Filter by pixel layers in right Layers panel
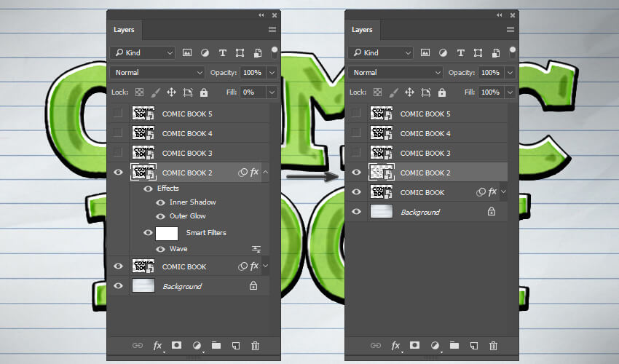Screen dimensions: 619x364 [425, 52]
